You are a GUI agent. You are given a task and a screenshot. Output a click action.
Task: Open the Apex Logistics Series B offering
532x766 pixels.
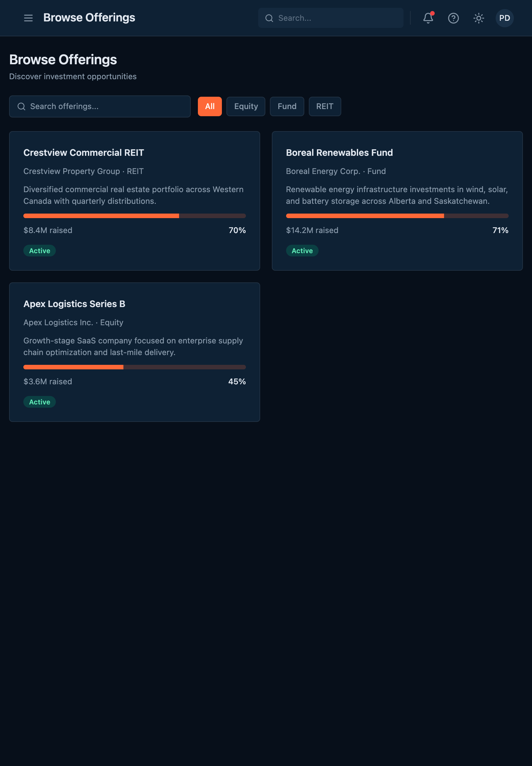[x=74, y=304]
